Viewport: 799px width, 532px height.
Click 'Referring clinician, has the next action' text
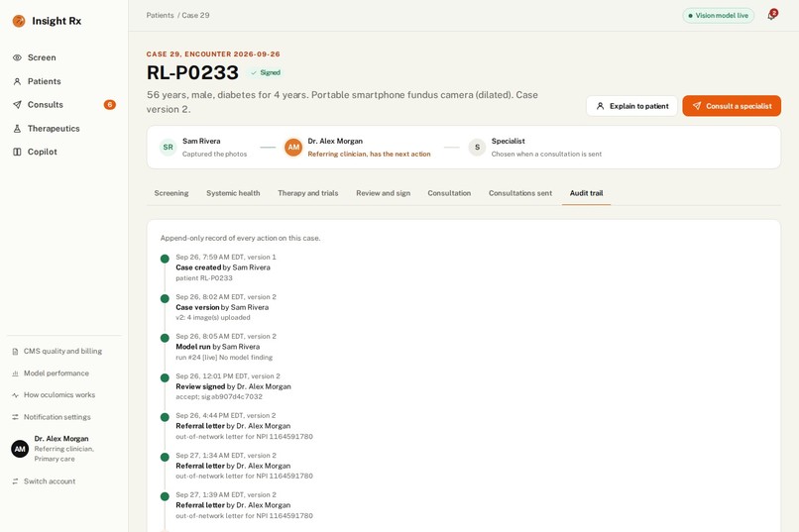click(369, 154)
